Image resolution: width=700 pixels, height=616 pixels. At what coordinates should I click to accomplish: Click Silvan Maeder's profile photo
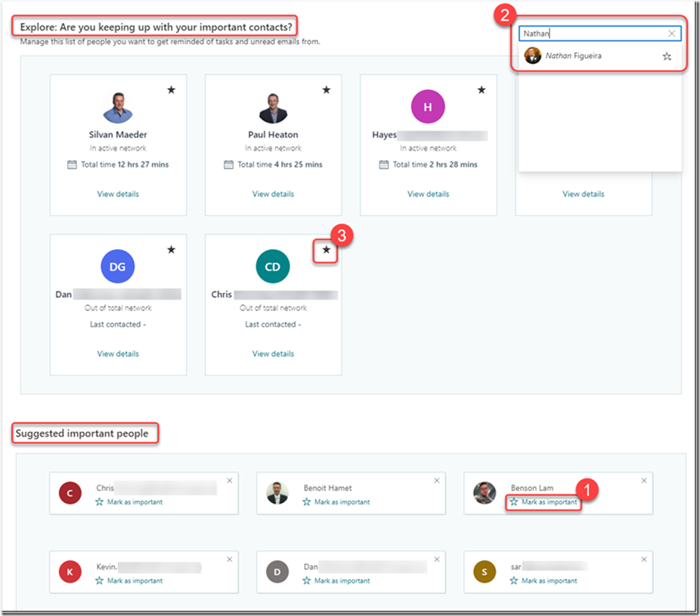(x=118, y=108)
